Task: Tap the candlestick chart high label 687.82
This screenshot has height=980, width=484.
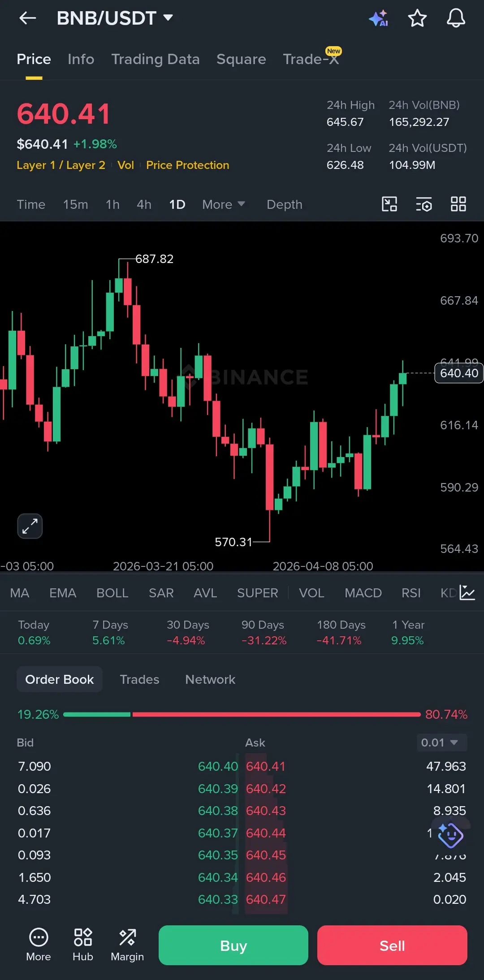Action: [154, 259]
